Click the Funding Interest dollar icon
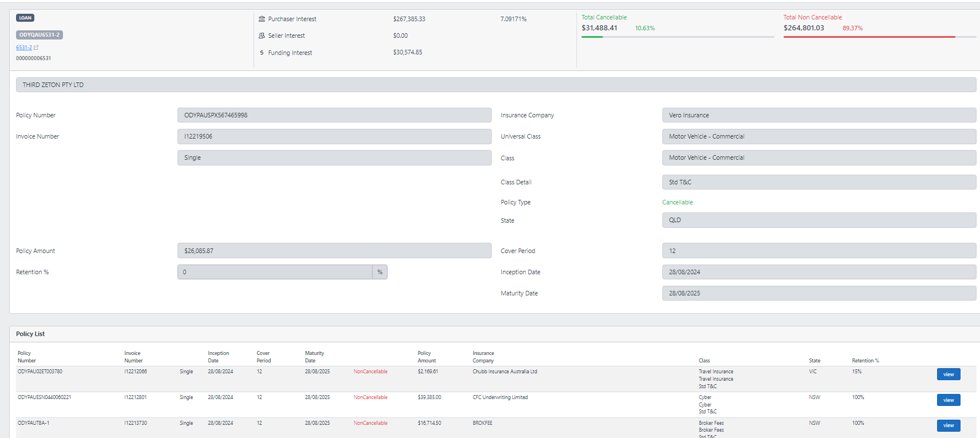 click(262, 53)
